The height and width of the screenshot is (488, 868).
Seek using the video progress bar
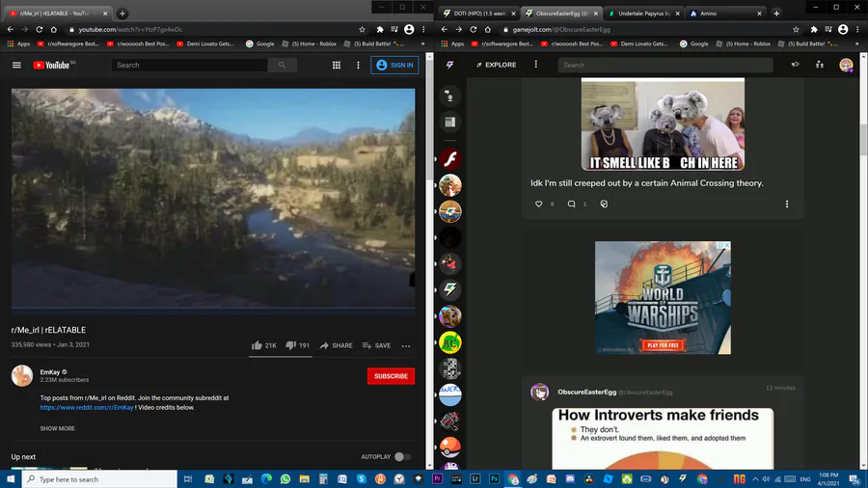coord(213,307)
